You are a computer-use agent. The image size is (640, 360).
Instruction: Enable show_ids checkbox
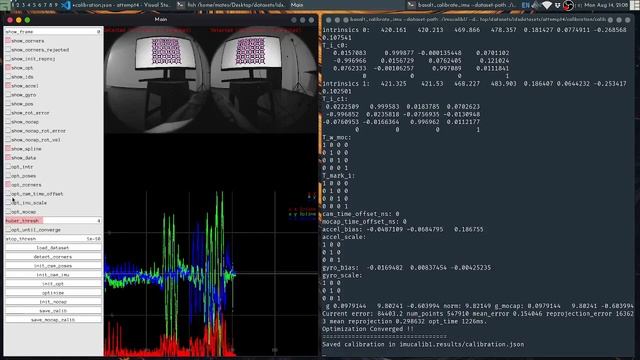coord(8,77)
